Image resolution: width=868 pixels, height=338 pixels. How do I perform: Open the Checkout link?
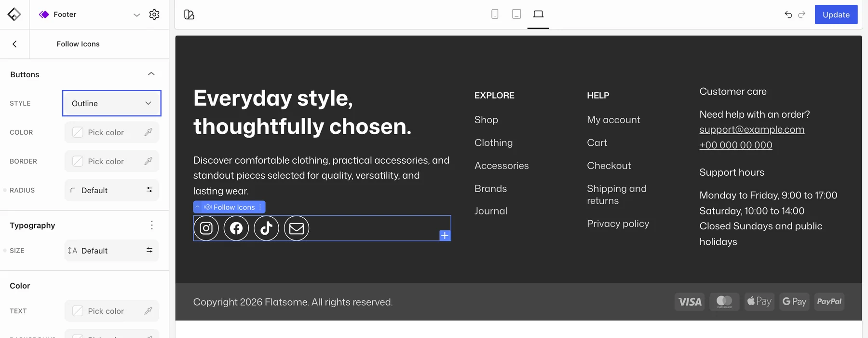click(x=609, y=166)
